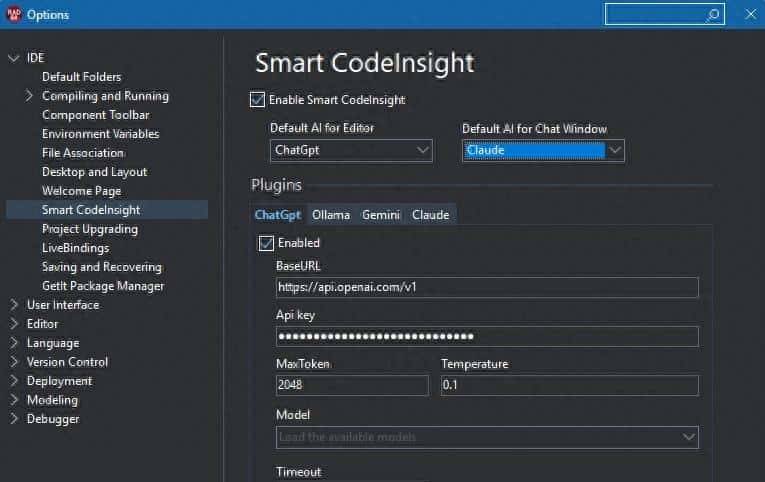This screenshot has width=765, height=482.
Task: Click the Modeling label in tree
Action: [52, 400]
